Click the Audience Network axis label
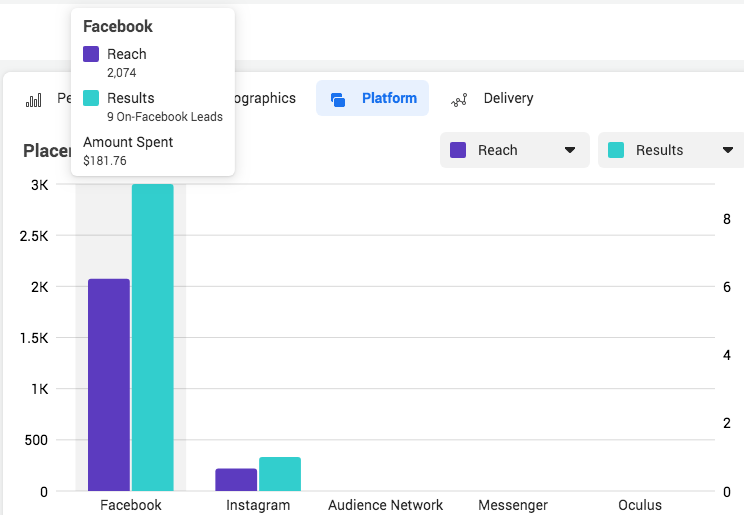744x515 pixels. click(385, 505)
